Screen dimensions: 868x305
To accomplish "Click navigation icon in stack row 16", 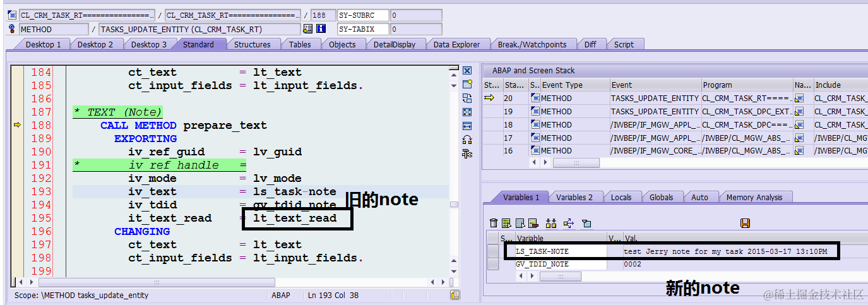I will pos(800,150).
